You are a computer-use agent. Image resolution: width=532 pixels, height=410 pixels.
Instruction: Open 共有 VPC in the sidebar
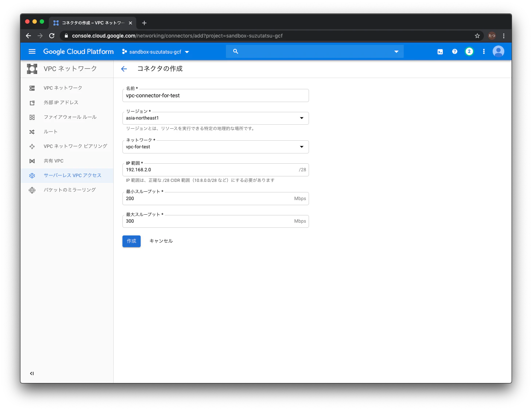pyautogui.click(x=67, y=161)
